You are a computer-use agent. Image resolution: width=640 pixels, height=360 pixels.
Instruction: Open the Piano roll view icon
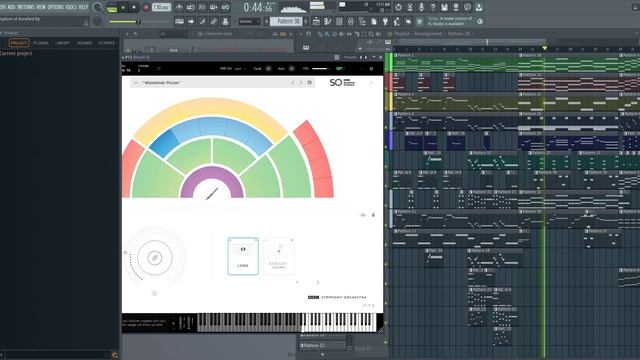327,22
